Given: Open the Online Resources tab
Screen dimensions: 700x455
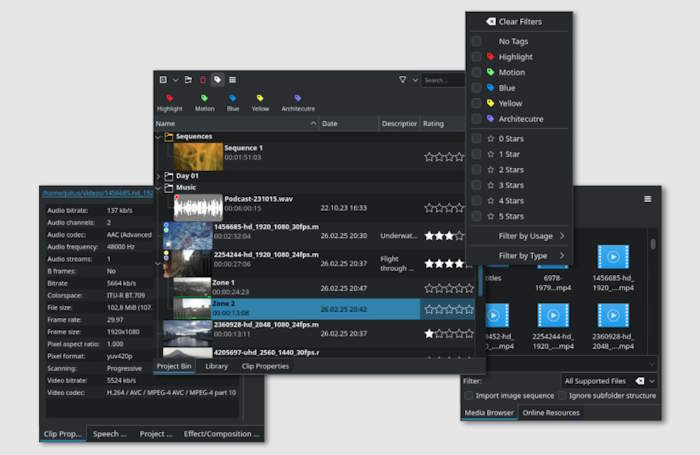Looking at the screenshot, I should [551, 413].
